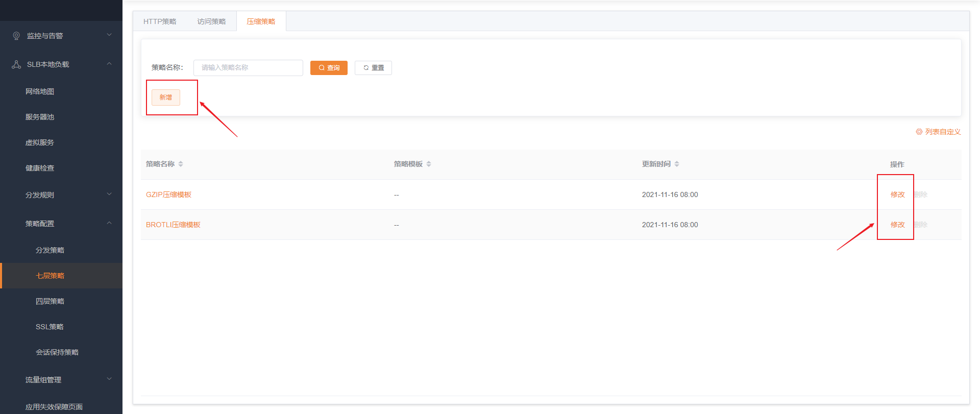Click the 新增 add button
Screen dimensions: 980x414
166,97
